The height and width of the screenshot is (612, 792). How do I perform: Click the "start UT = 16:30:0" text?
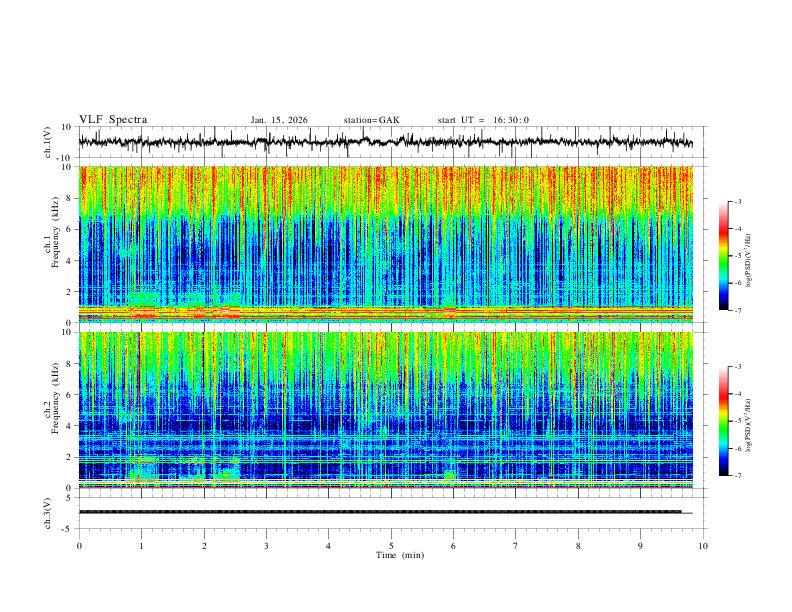[483, 120]
